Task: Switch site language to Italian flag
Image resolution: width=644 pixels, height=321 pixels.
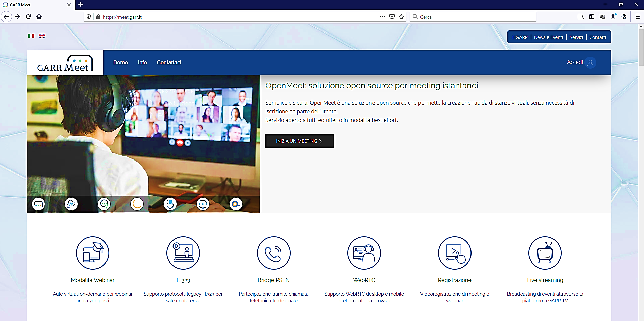Action: 31,36
